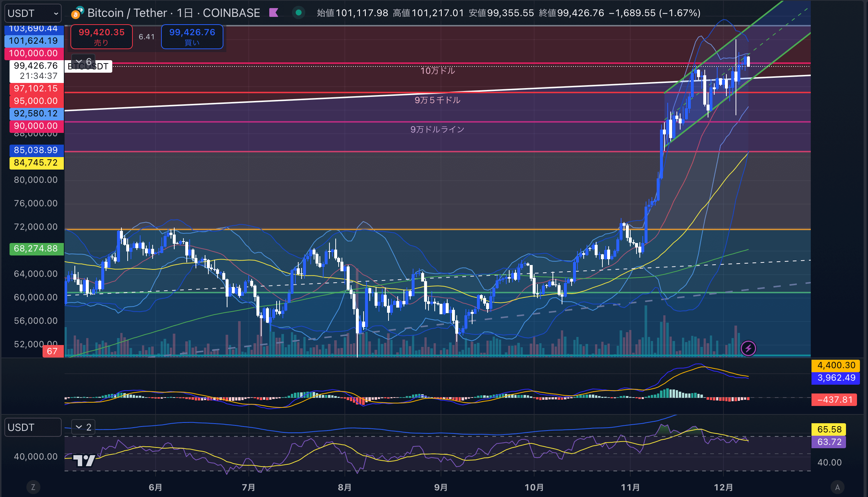Click the 97,102.15 price label
The height and width of the screenshot is (497, 868).
click(x=36, y=88)
